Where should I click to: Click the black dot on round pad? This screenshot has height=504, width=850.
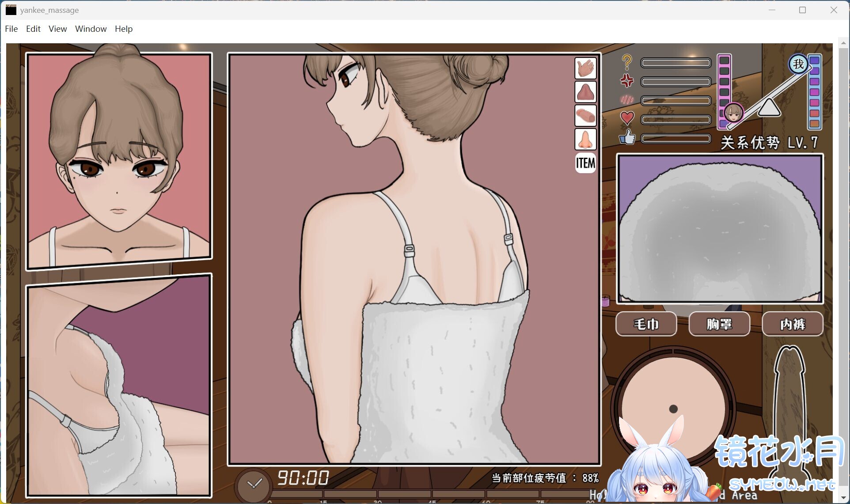pos(673,409)
